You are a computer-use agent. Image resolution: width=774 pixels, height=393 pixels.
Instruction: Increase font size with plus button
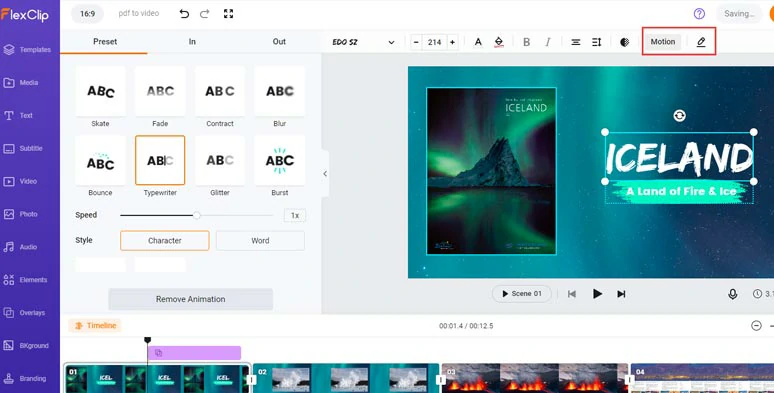[452, 42]
